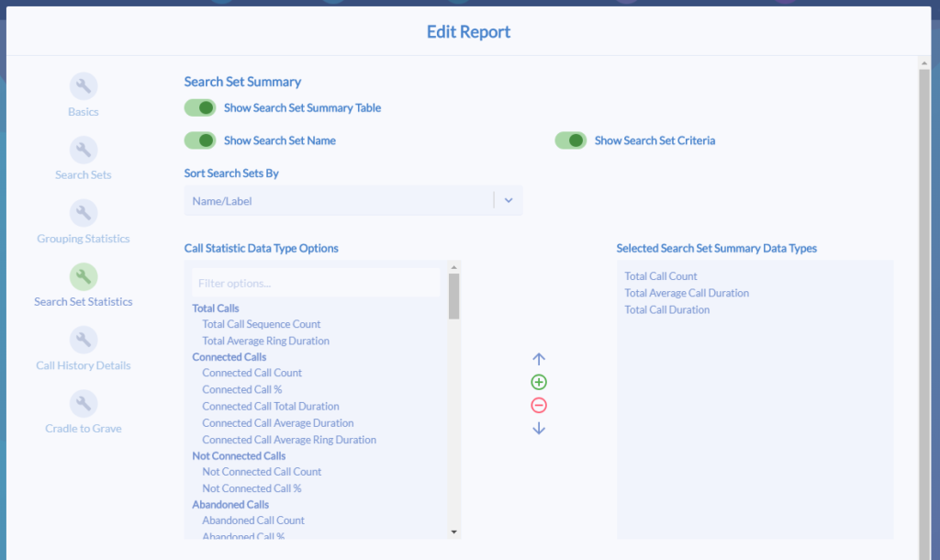
Task: Select Abandoned Call Count option
Action: (x=253, y=521)
